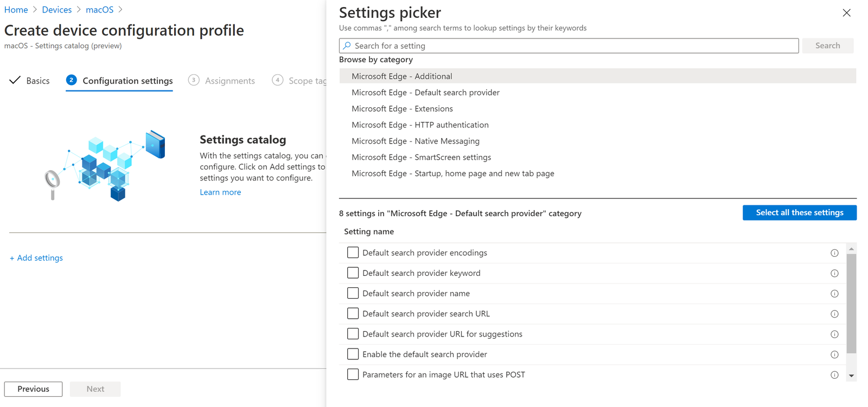Image resolution: width=868 pixels, height=407 pixels.
Task: Click Select all these settings button
Action: point(800,212)
